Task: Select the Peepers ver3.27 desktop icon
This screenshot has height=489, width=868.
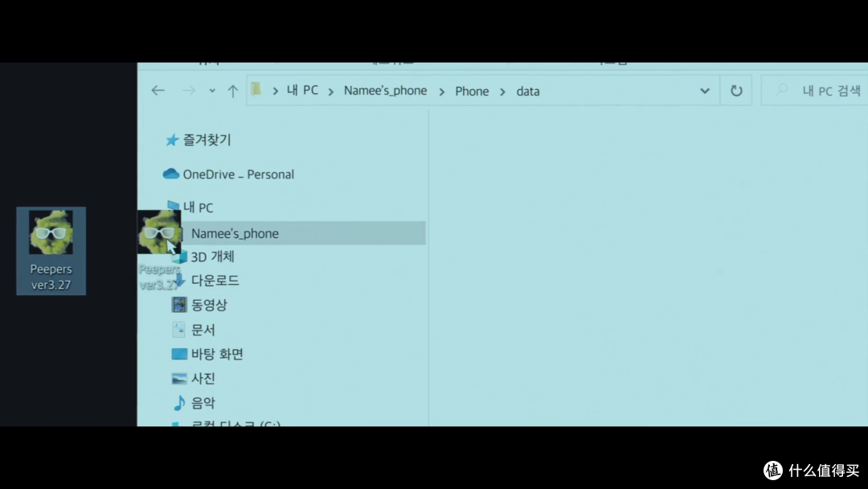Action: 51,251
